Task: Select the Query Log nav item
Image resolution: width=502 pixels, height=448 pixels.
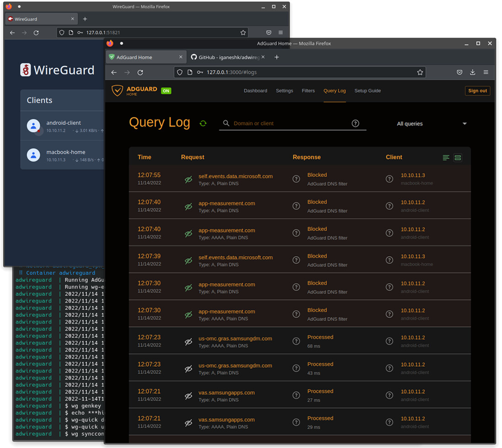Action: 335,91
